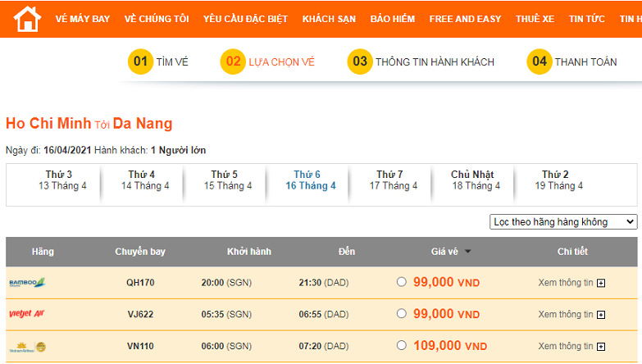Click departure time 06:00 (SGN)
This screenshot has height=364, width=642.
coord(226,347)
